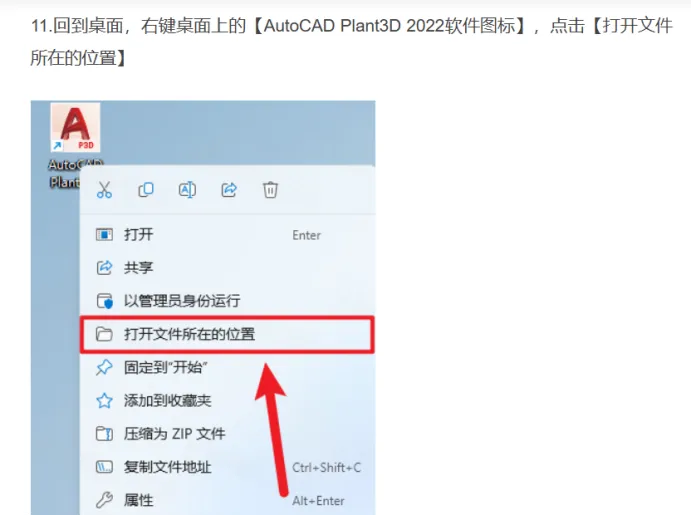Click the Share arrow icon in top row
This screenshot has width=692, height=516.
coord(229,190)
